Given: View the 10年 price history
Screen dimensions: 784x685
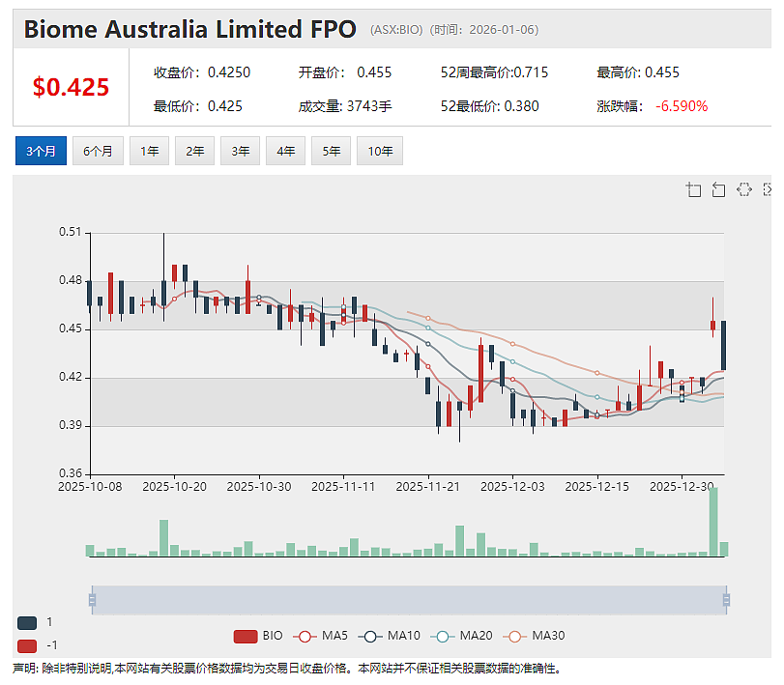Looking at the screenshot, I should pyautogui.click(x=380, y=151).
